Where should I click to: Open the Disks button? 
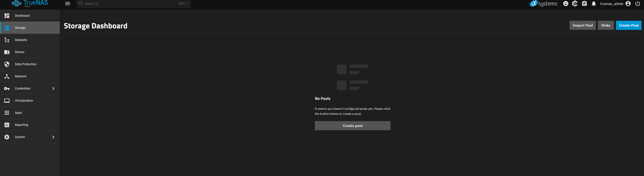[606, 25]
